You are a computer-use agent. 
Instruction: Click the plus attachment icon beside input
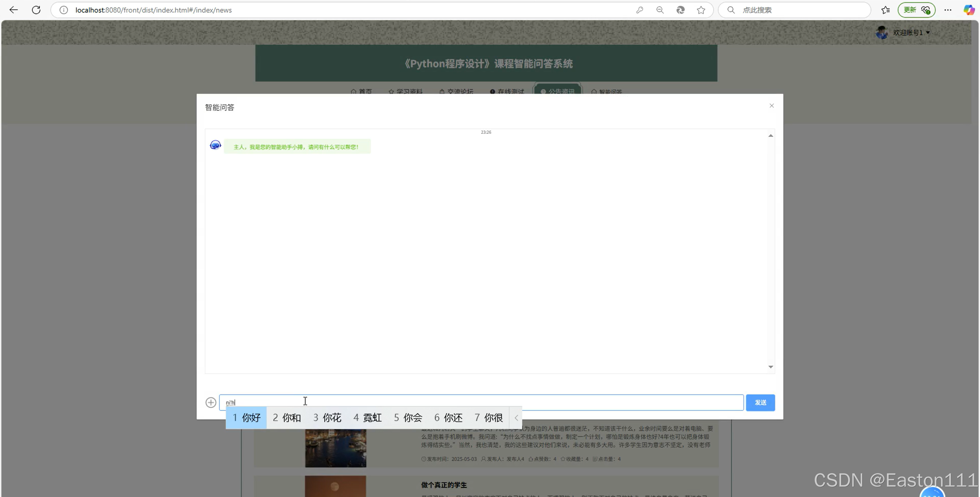[211, 402]
